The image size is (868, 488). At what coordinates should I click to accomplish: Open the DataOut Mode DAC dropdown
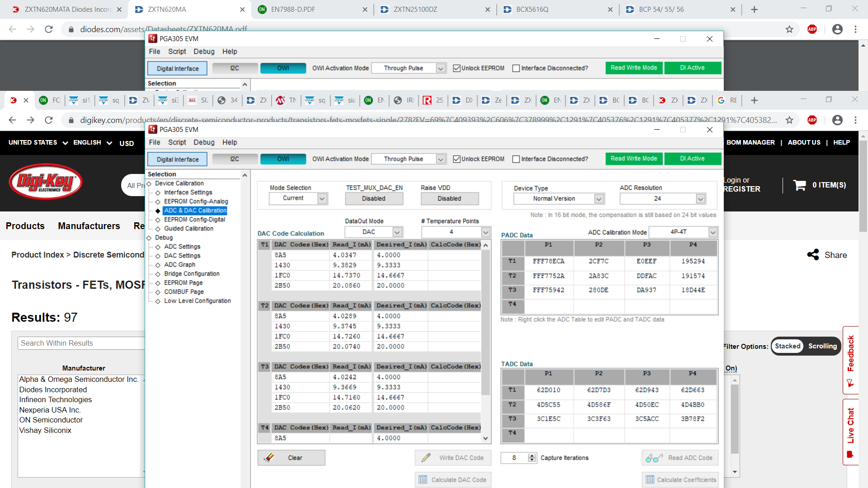(x=397, y=232)
